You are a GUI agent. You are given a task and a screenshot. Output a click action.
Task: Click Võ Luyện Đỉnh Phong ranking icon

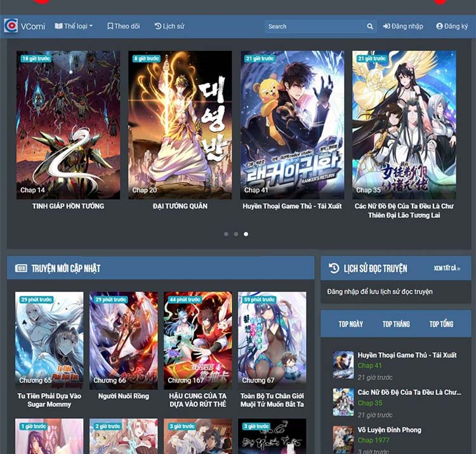[343, 438]
